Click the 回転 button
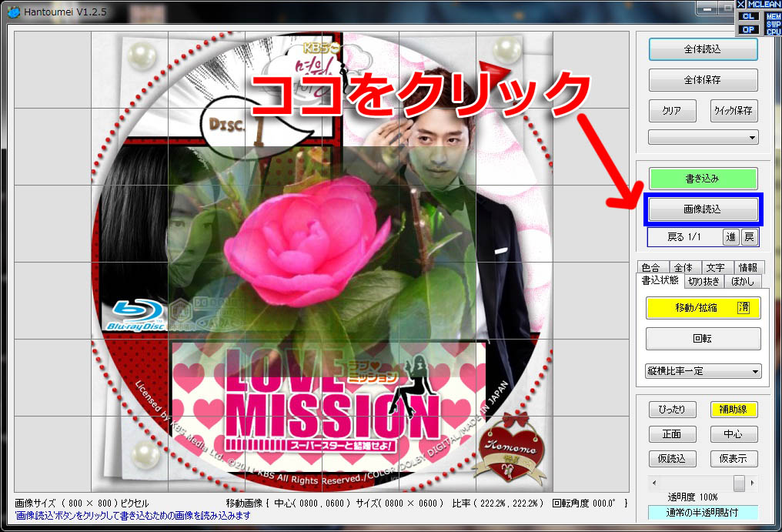The width and height of the screenshot is (782, 532). [703, 339]
